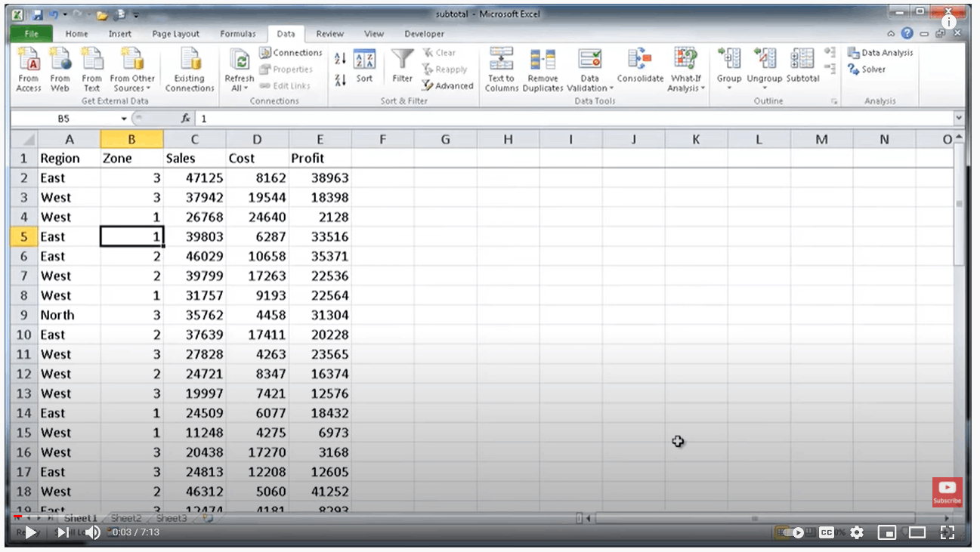Select the cell containing North
Viewport: 980px width, 552px height.
point(69,315)
